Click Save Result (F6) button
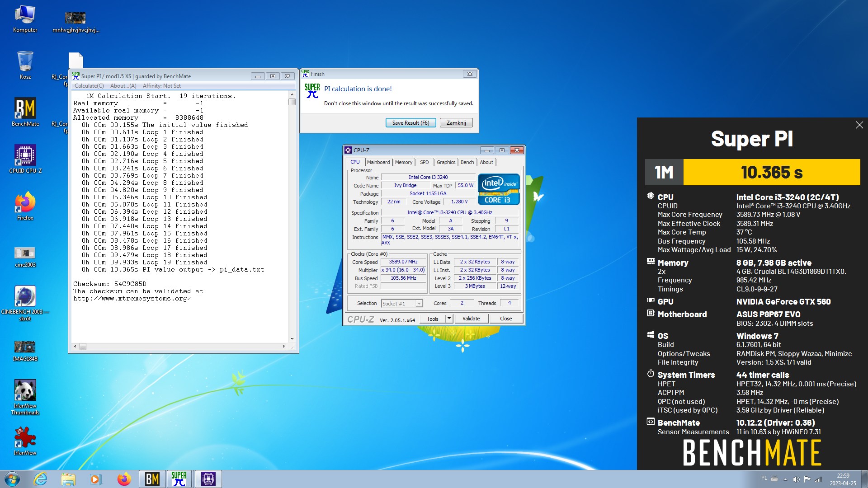The width and height of the screenshot is (868, 488). pyautogui.click(x=410, y=123)
